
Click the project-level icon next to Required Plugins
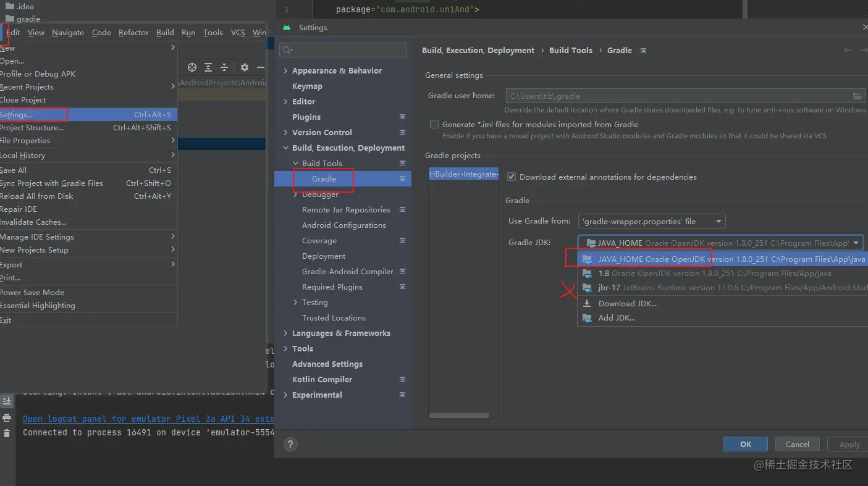tap(403, 287)
